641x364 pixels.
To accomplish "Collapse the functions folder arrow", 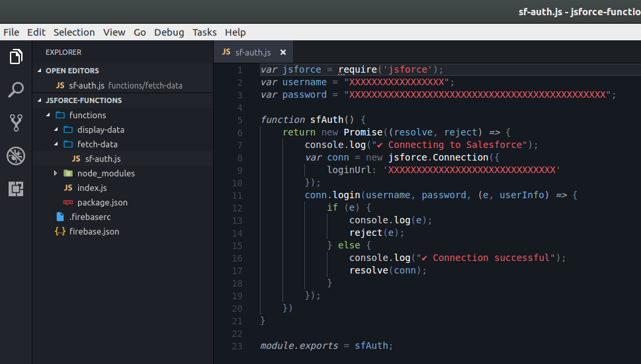I will pos(48,115).
